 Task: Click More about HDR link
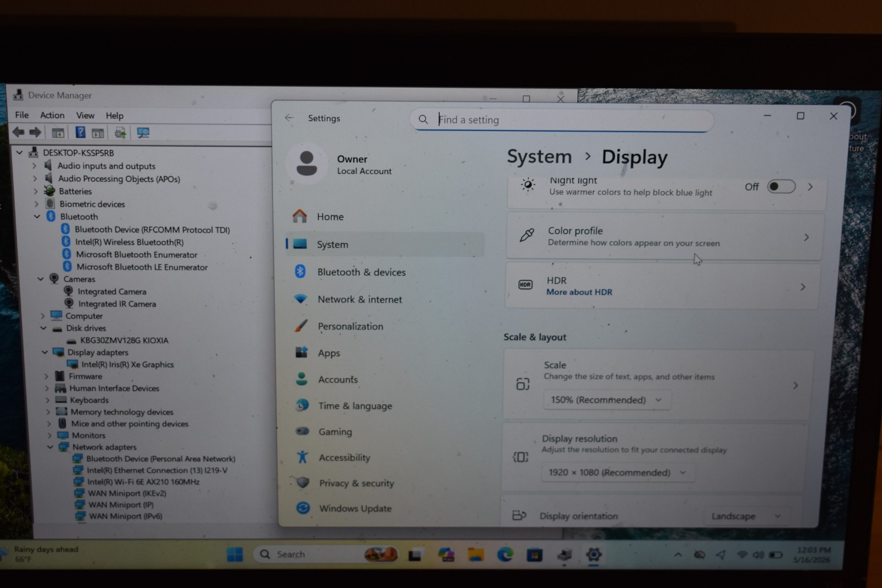pos(579,292)
